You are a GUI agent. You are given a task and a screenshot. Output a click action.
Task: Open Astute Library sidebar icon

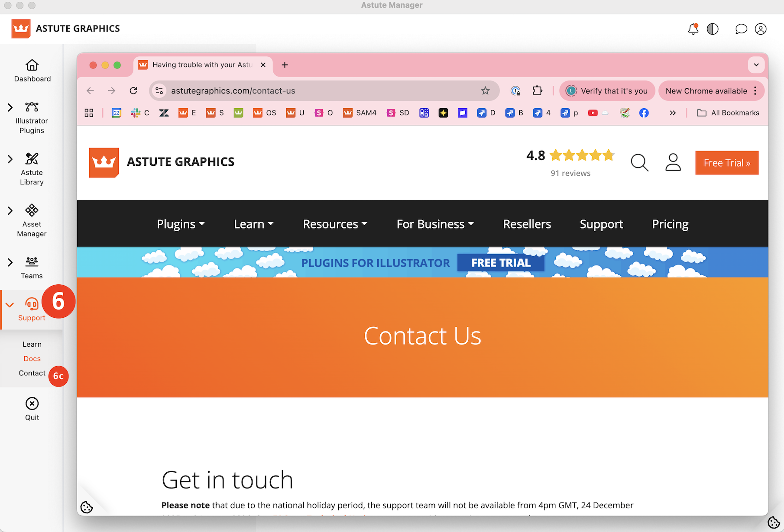pyautogui.click(x=32, y=159)
